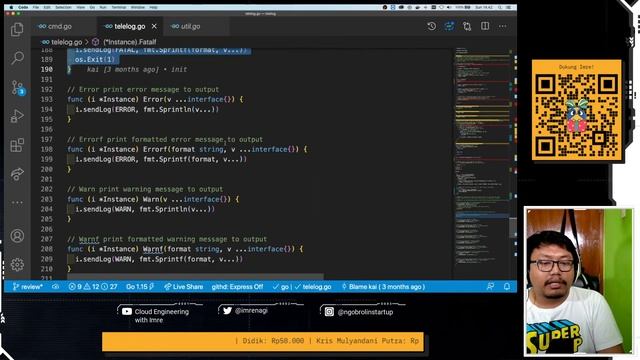Open notifications bell in status bar
640x360 pixels.
[x=507, y=287]
